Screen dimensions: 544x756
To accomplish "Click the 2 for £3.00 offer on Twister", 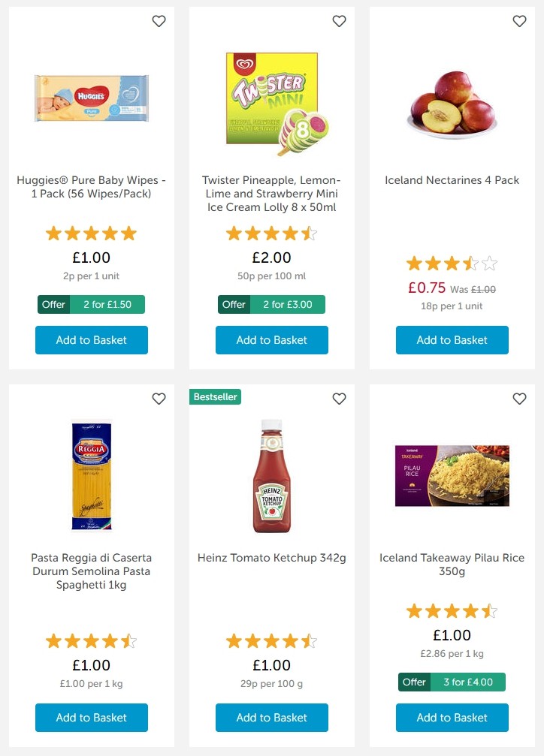I will (x=271, y=304).
